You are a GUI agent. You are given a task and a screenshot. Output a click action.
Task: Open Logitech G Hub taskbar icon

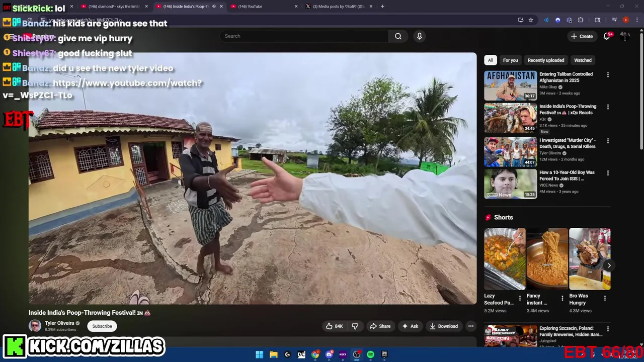[x=287, y=354]
